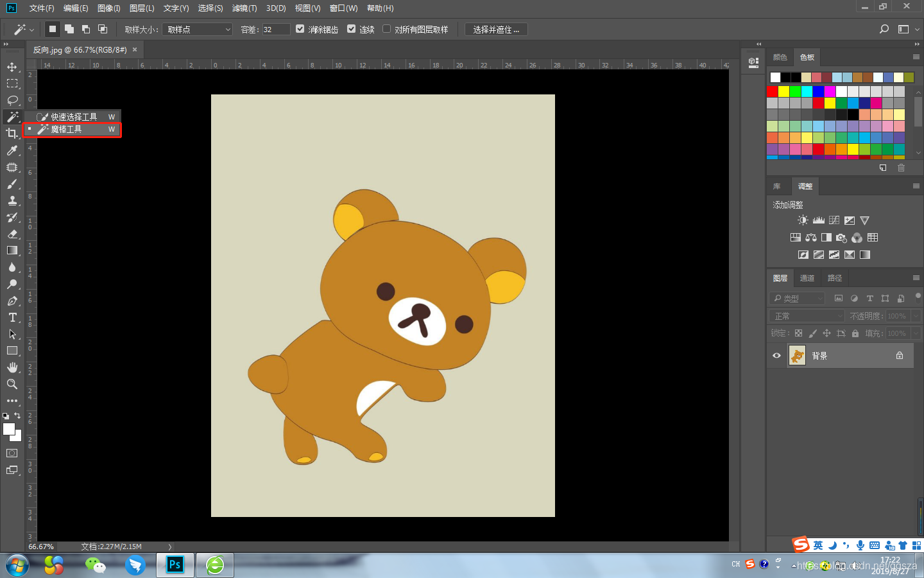Open the 滤镜(T) menu

(x=244, y=8)
